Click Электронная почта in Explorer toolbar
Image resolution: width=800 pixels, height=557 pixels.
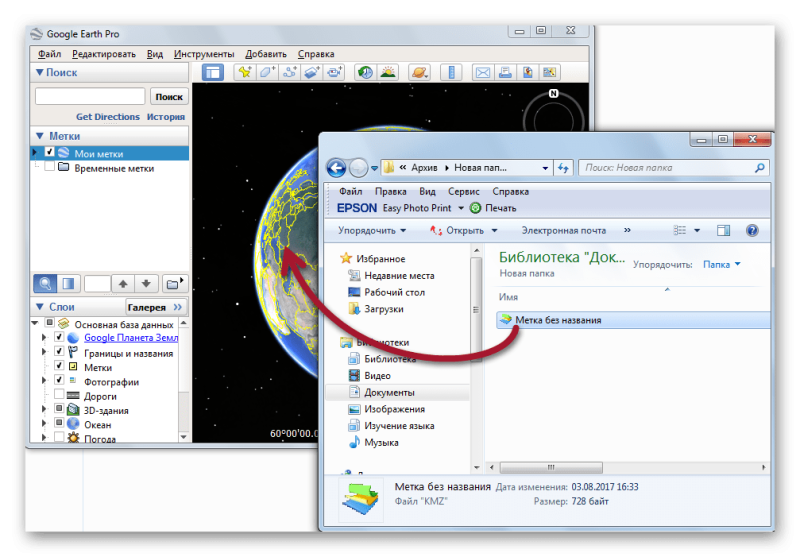tap(563, 231)
